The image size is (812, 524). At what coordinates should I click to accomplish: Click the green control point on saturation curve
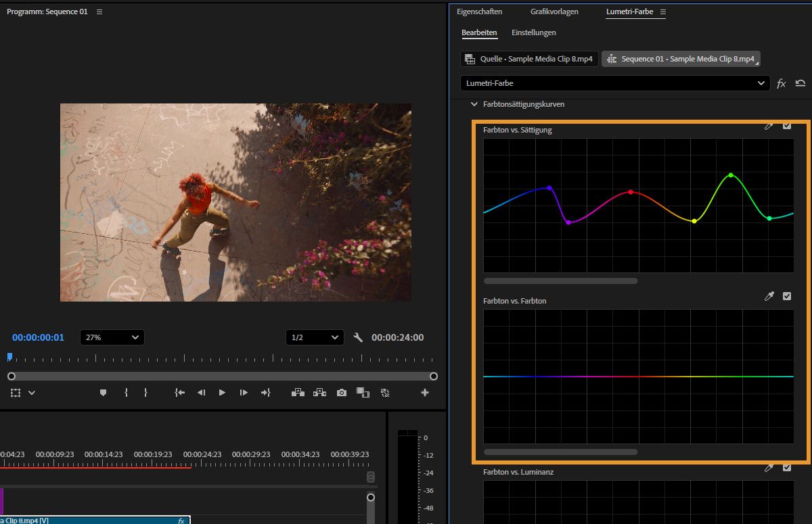click(x=731, y=175)
